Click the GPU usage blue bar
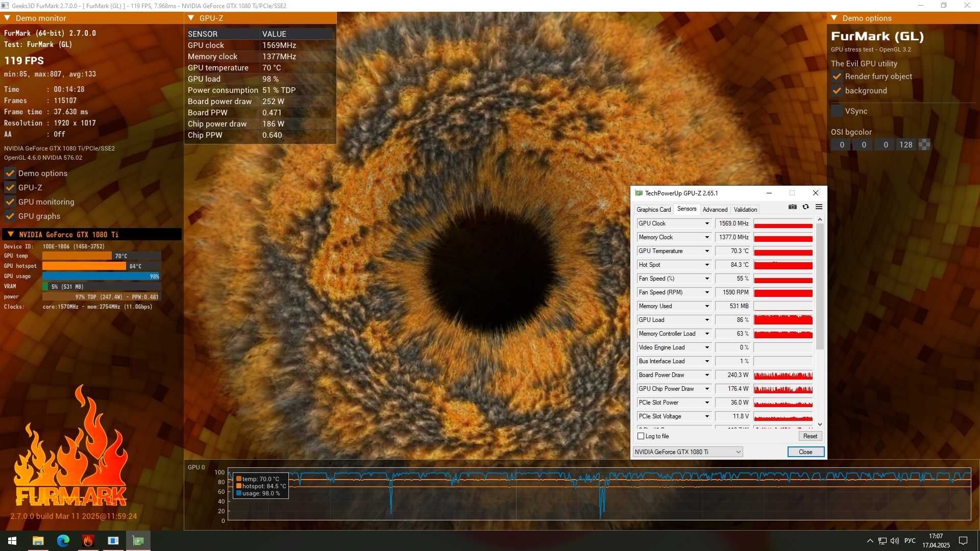This screenshot has height=551, width=980. [102, 276]
